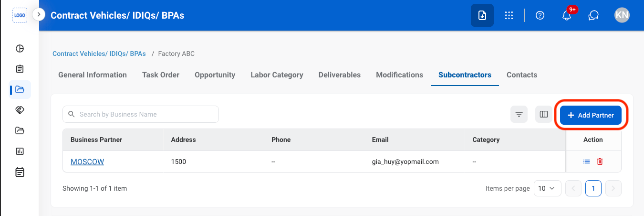Open the handshake partners sidebar icon

pos(20,110)
